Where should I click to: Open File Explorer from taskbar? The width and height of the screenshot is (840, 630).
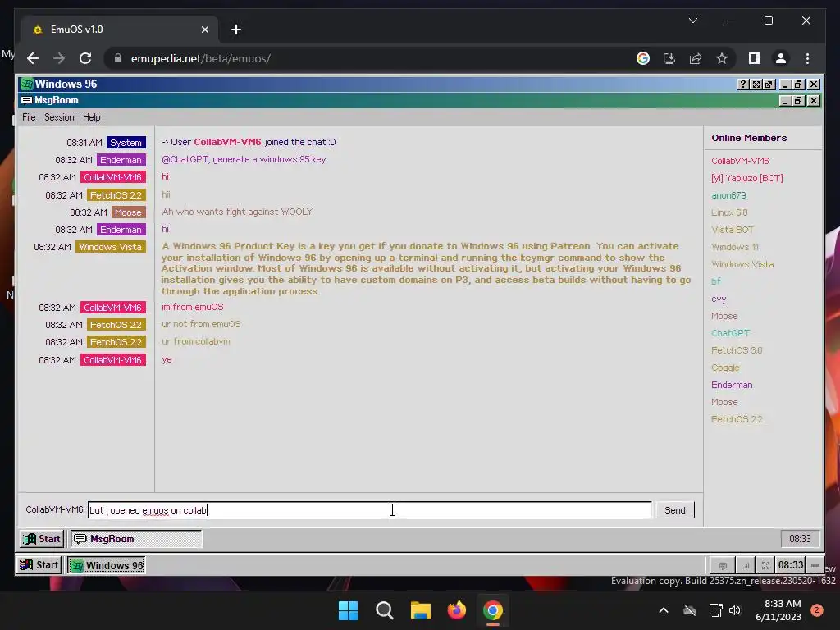[x=421, y=610]
